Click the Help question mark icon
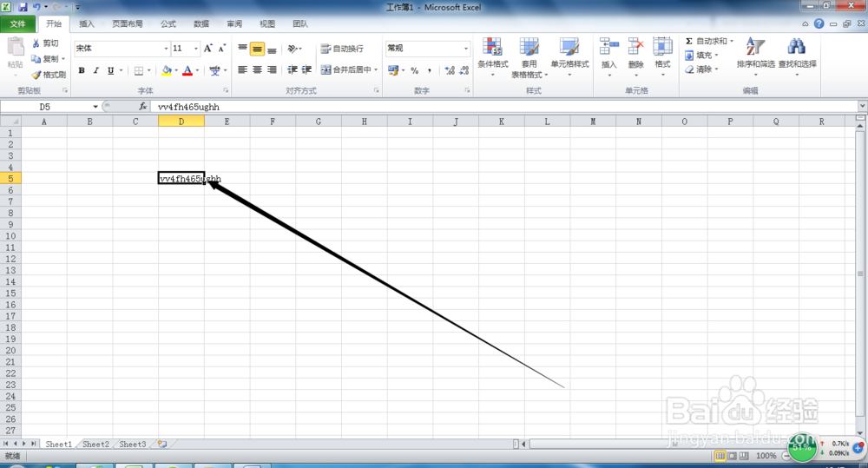Viewport: 868px width, 468px height. [819, 23]
